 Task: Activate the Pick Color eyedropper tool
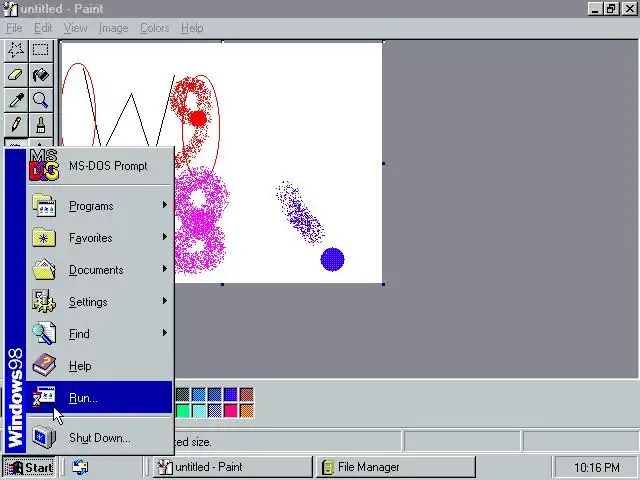pyautogui.click(x=16, y=100)
